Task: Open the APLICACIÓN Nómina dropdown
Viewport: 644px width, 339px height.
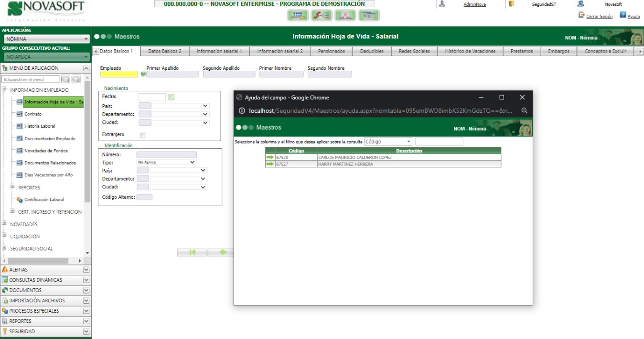Action: 46,39
